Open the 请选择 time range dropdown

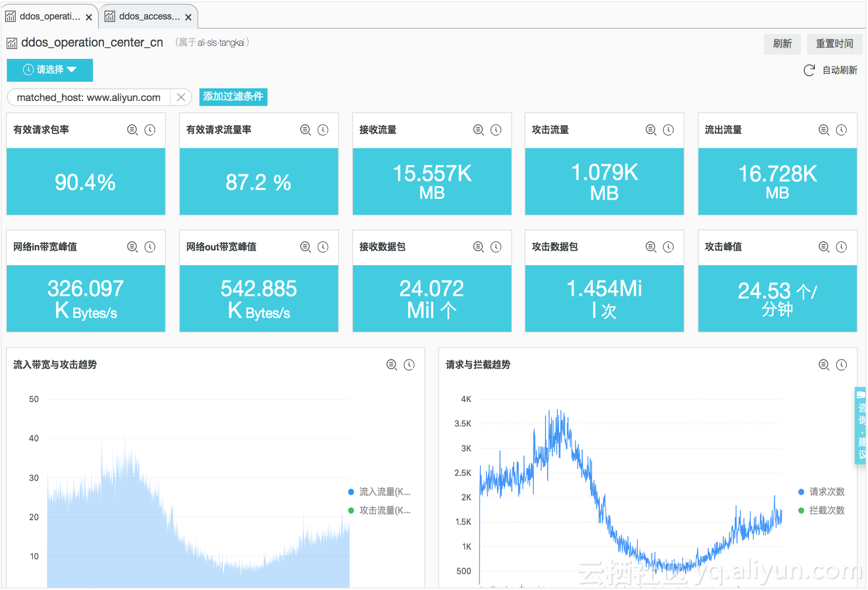pyautogui.click(x=50, y=70)
